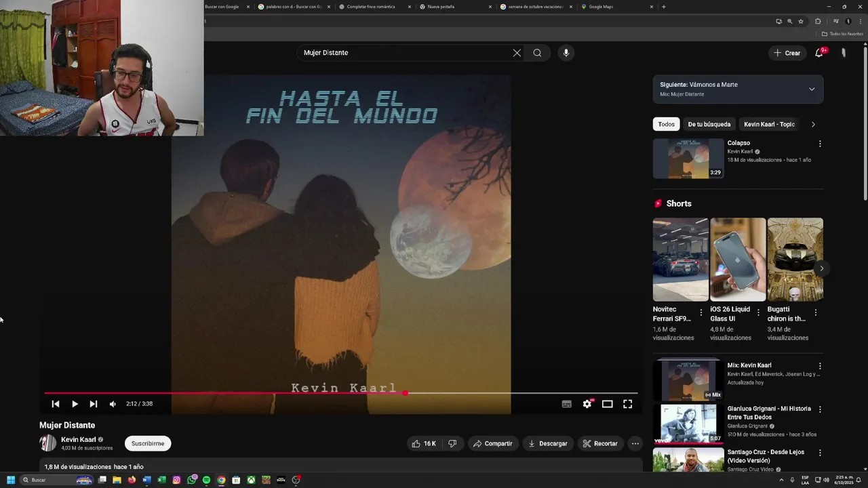Like the video (16 K)
Screen dimensions: 868x488
tap(423, 443)
